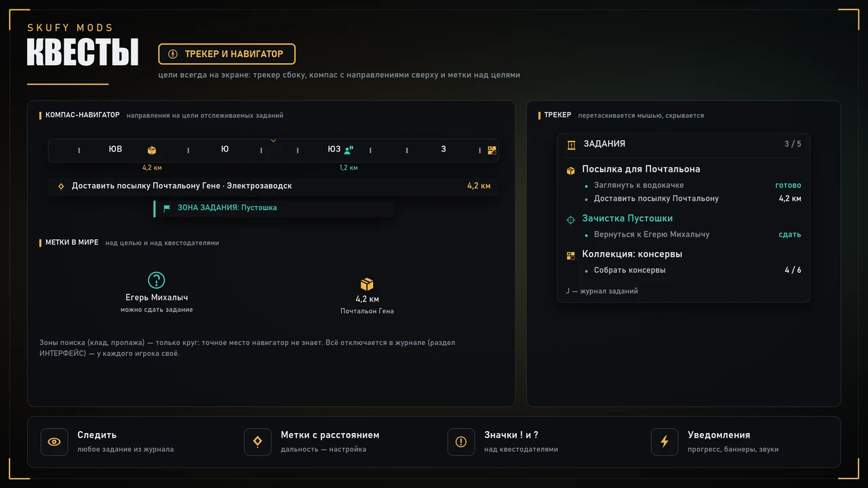This screenshot has width=868, height=488.
Task: Click the 'КОМПАС-НАВИГАТОР' section title
Action: 83,115
